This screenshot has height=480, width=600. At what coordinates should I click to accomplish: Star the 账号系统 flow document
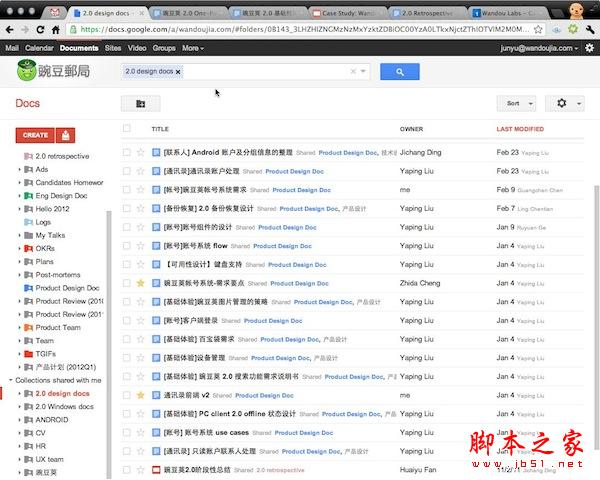[x=140, y=246]
